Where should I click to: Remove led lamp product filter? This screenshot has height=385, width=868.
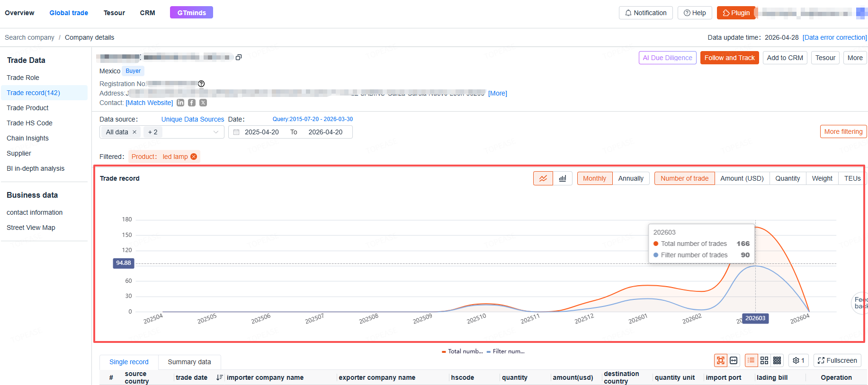click(194, 157)
